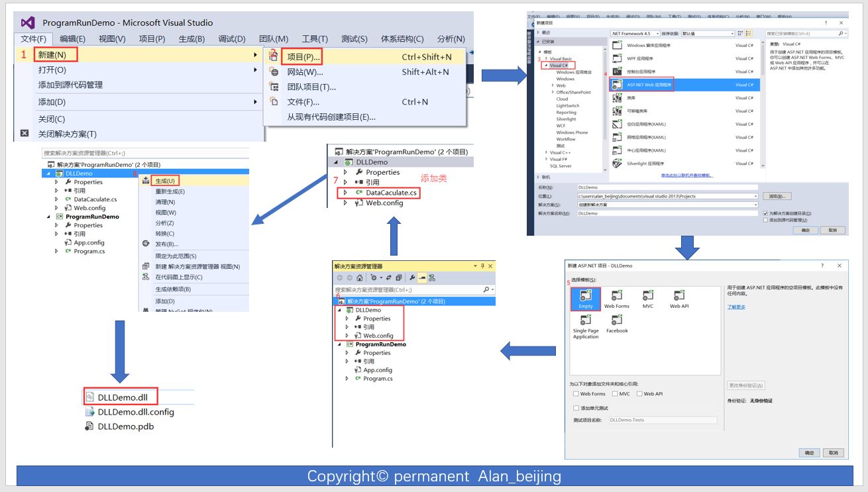The image size is (868, 492).
Task: Click the new file icon beside 文件(F)...
Action: (x=274, y=102)
